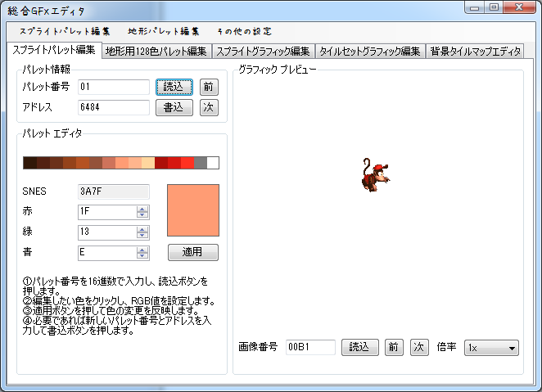The image size is (542, 392).
Task: Decrease 青 value with down arrow
Action: (142, 255)
